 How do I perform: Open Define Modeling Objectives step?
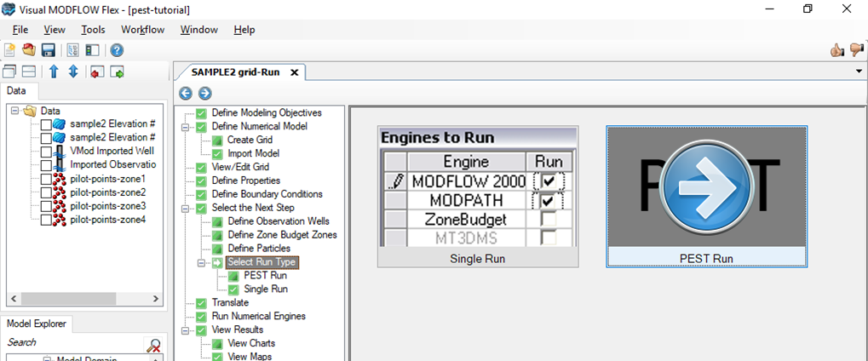click(267, 112)
